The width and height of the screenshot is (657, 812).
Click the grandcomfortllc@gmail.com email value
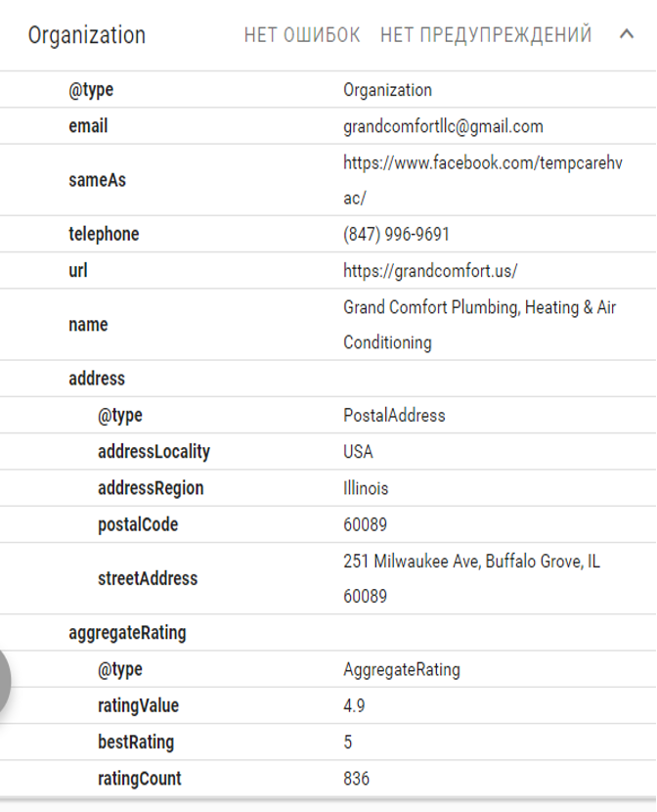click(x=443, y=126)
